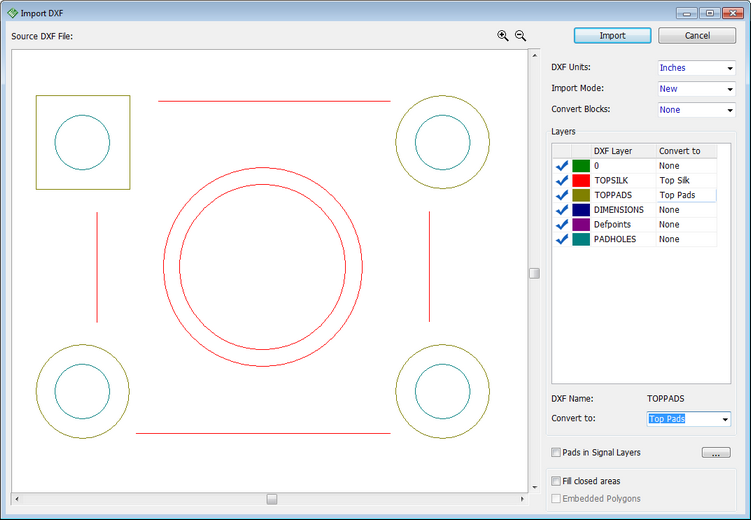Image resolution: width=751 pixels, height=520 pixels.
Task: Click the green color swatch for layer 0
Action: (x=581, y=166)
